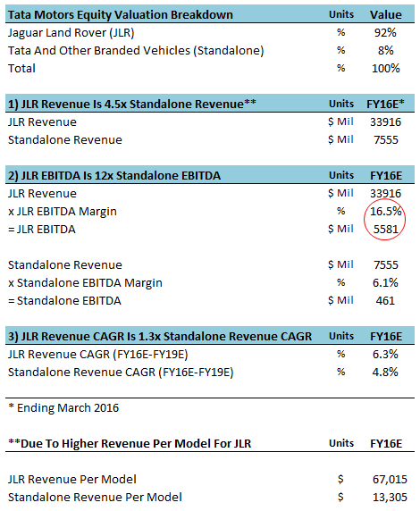The width and height of the screenshot is (420, 511).
Task: Click the 100% total value
Action: 385,69
